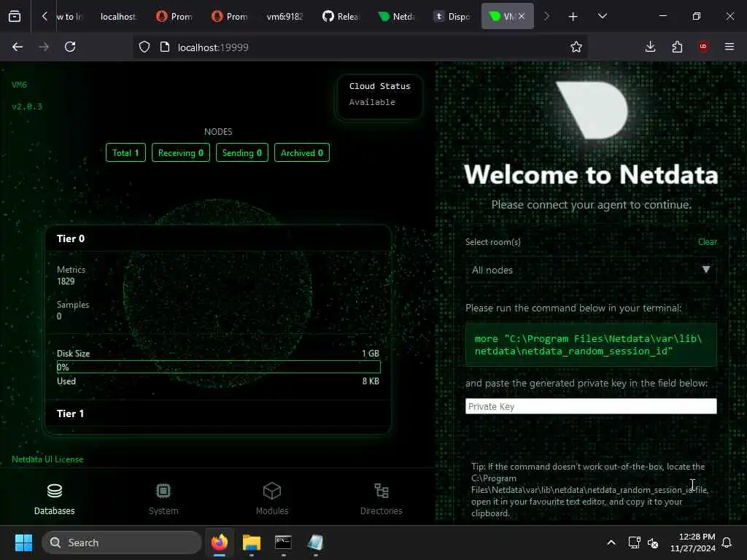Open the Directories section
The width and height of the screenshot is (747, 560).
381,499
